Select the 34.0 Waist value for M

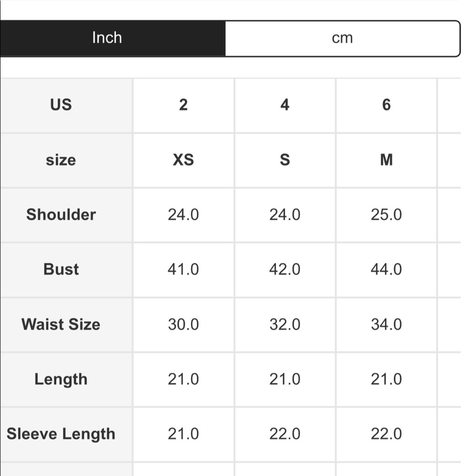[386, 325]
